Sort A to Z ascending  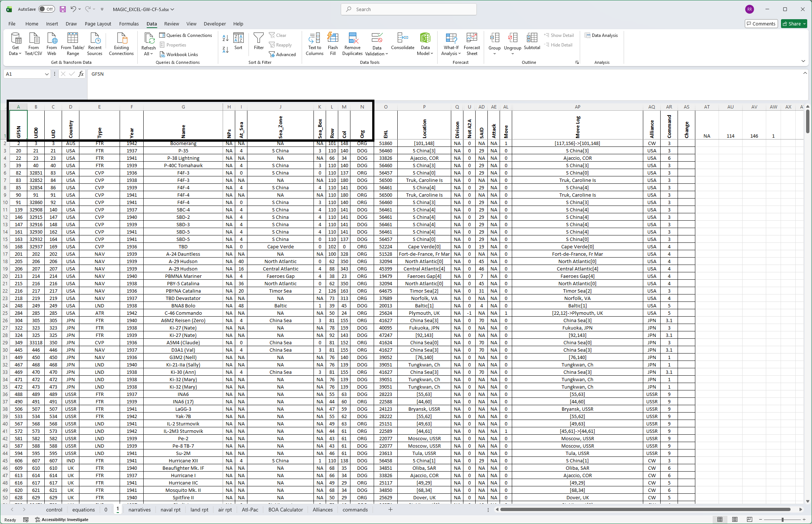(226, 38)
